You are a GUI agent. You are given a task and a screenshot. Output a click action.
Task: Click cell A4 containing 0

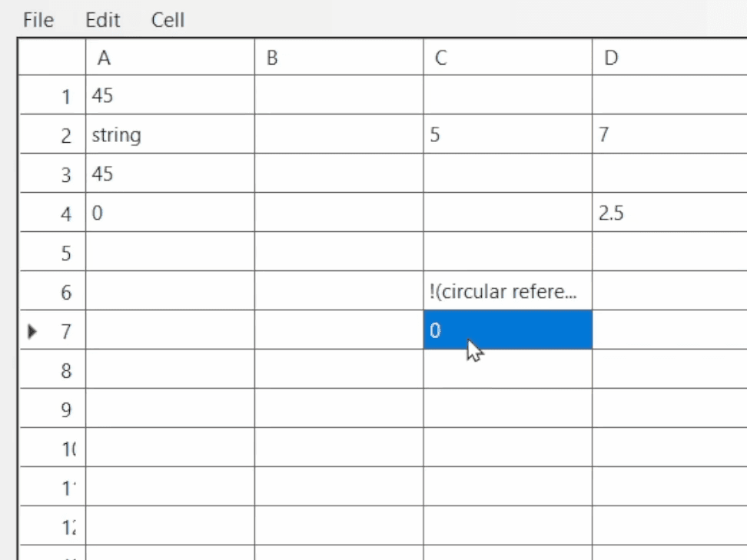(x=170, y=212)
